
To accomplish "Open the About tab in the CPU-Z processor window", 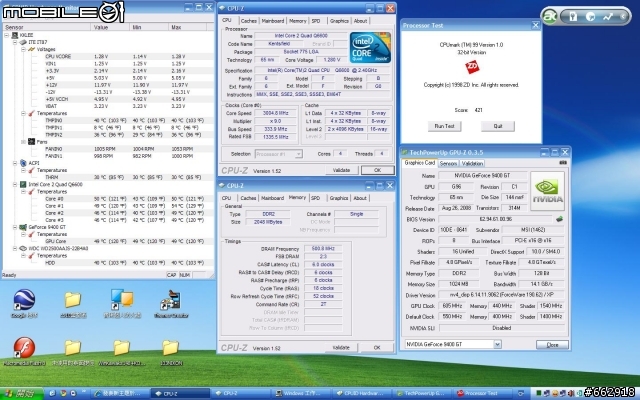I will [x=360, y=21].
